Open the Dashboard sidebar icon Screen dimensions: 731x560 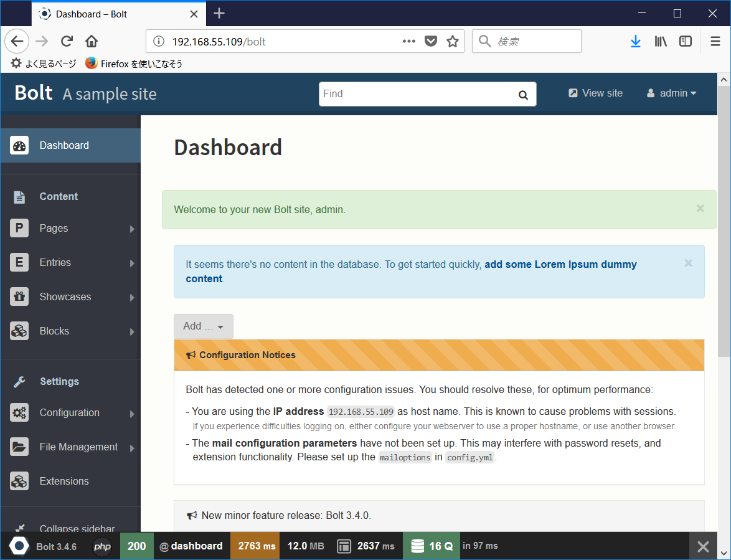click(x=19, y=146)
